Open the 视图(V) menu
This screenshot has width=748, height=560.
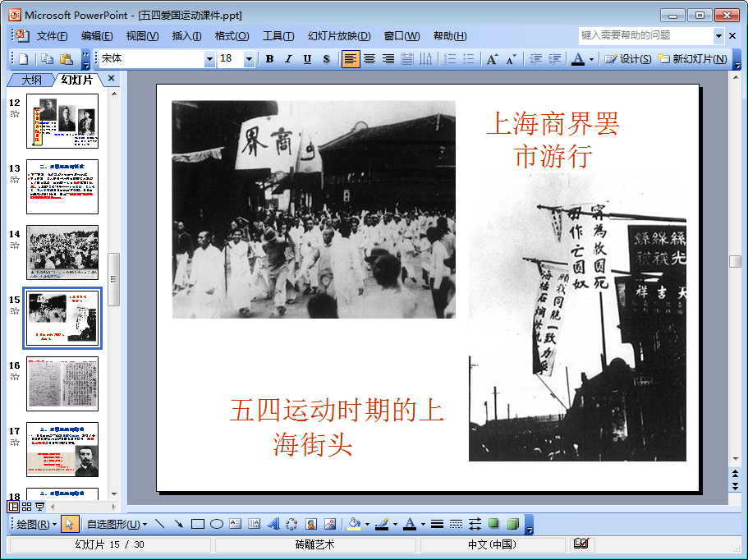coord(142,36)
